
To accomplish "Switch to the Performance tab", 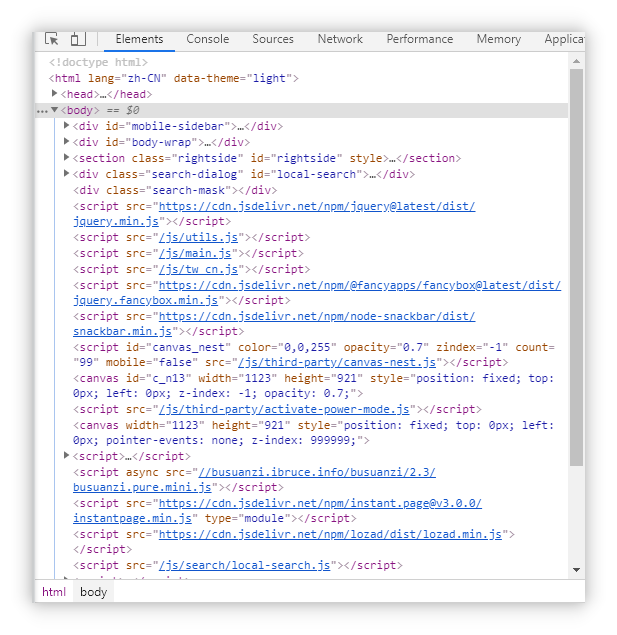I will tap(419, 39).
